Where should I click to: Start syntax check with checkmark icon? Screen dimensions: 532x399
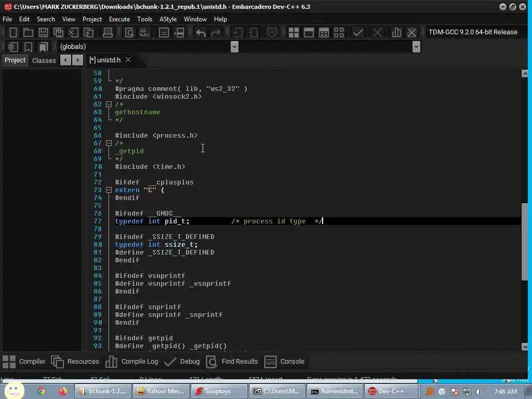(358, 33)
